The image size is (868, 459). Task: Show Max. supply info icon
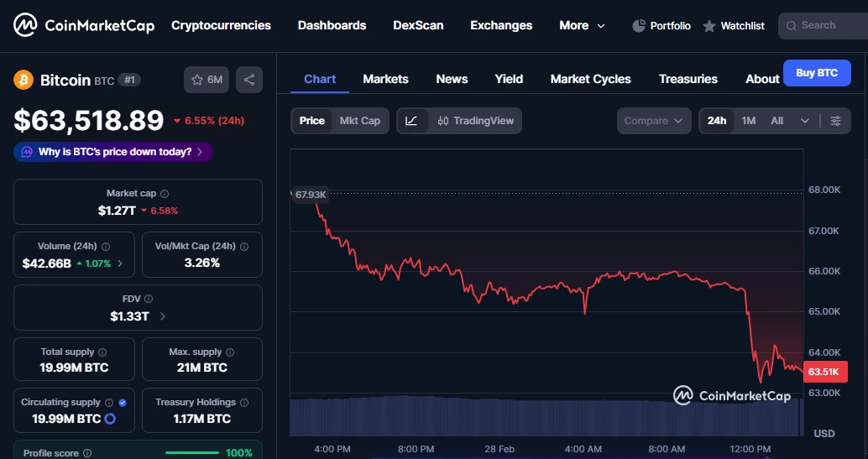pos(230,352)
